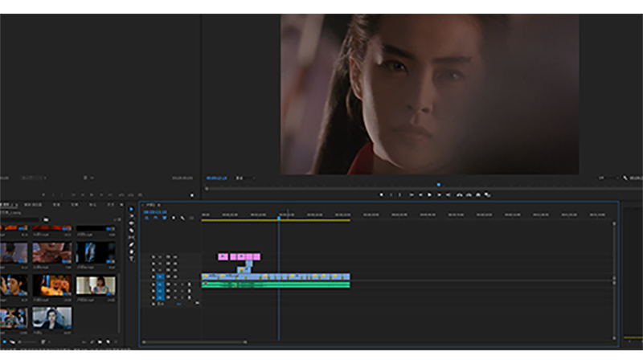Viewport: 643px width, 364px height.
Task: Select the Razor tool in tools panel
Action: click(x=132, y=231)
